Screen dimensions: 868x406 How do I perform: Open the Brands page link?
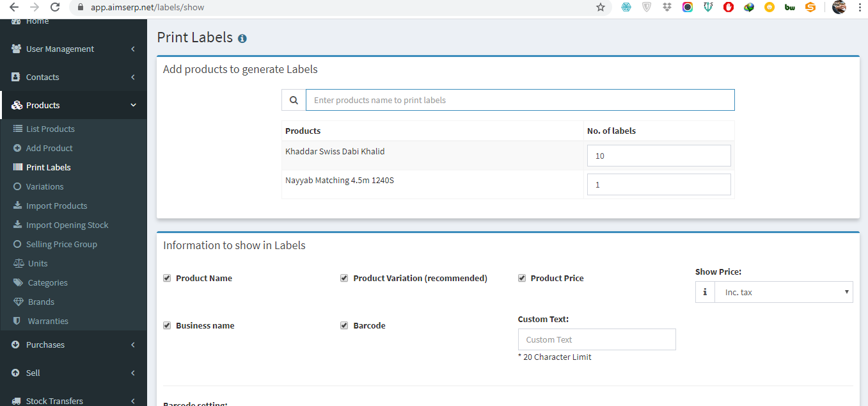click(41, 302)
